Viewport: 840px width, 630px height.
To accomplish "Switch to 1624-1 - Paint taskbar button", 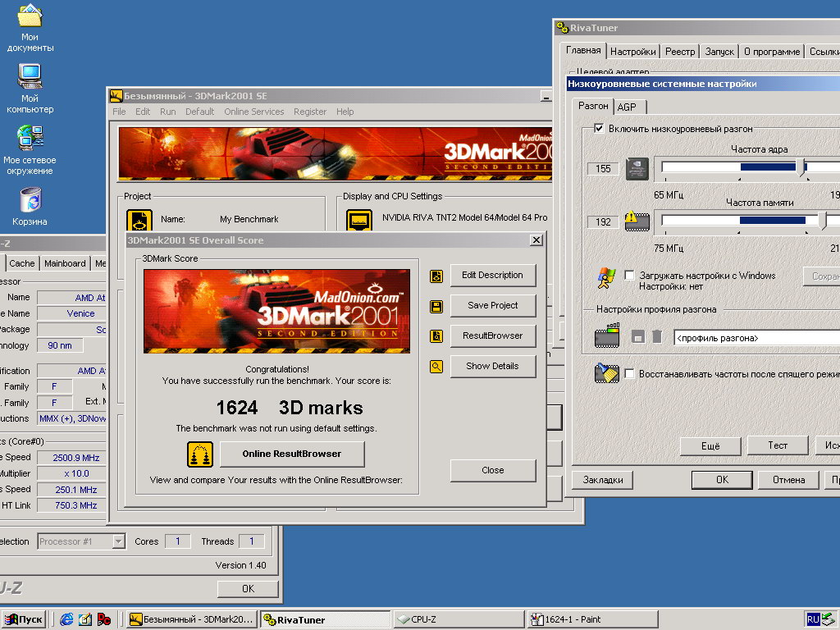I will (x=592, y=619).
